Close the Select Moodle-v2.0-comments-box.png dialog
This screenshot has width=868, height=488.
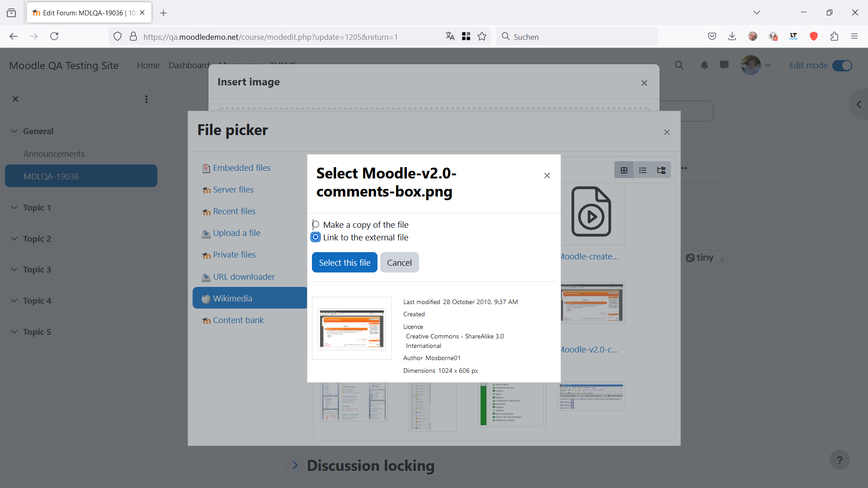point(547,176)
